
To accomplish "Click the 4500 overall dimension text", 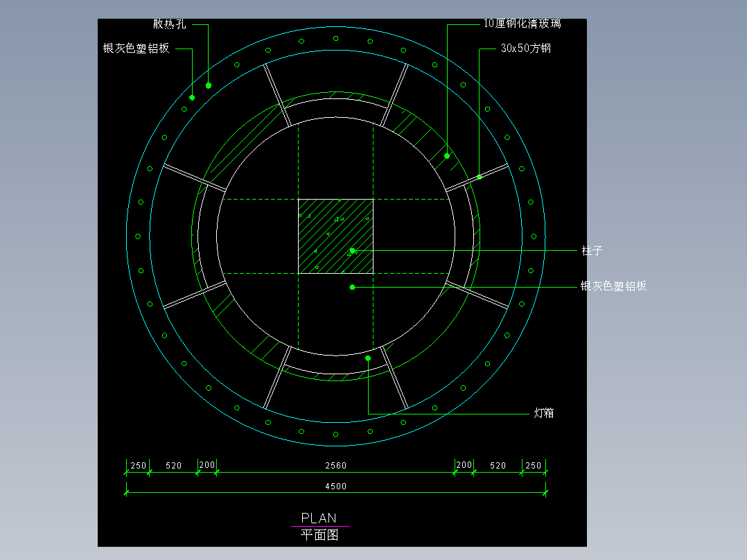I will coord(336,486).
